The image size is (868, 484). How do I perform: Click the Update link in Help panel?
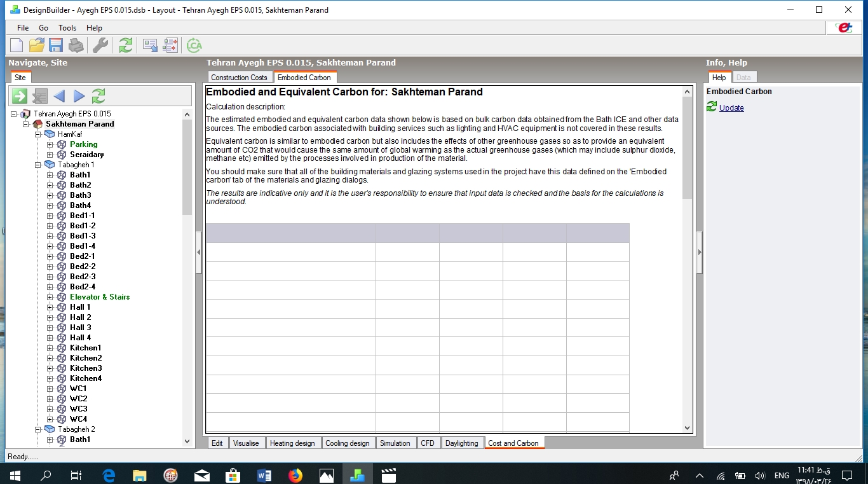coord(731,108)
